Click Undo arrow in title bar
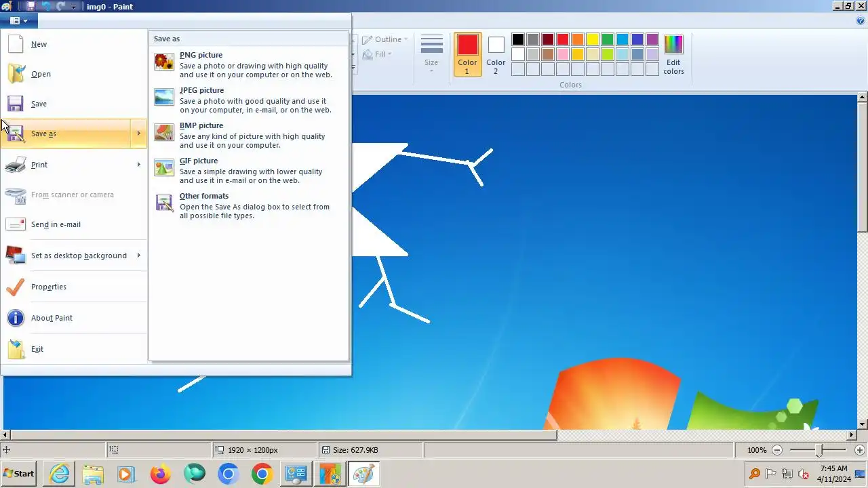The width and height of the screenshot is (868, 488). 47,6
